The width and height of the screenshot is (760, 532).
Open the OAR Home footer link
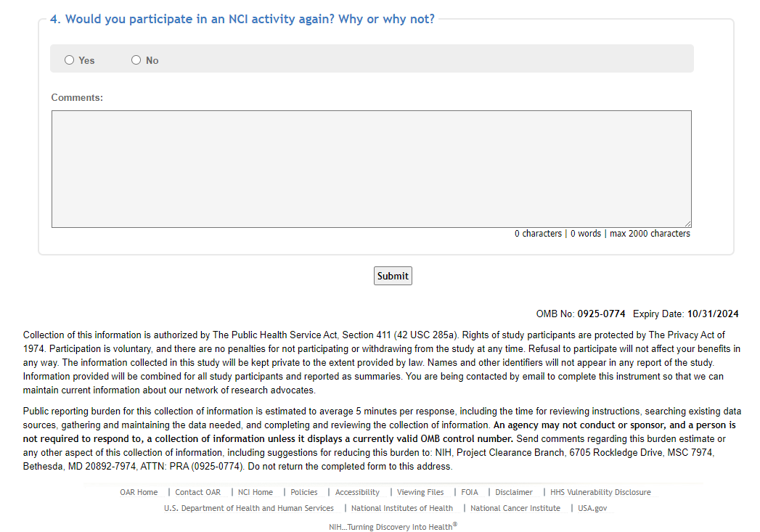(x=139, y=492)
